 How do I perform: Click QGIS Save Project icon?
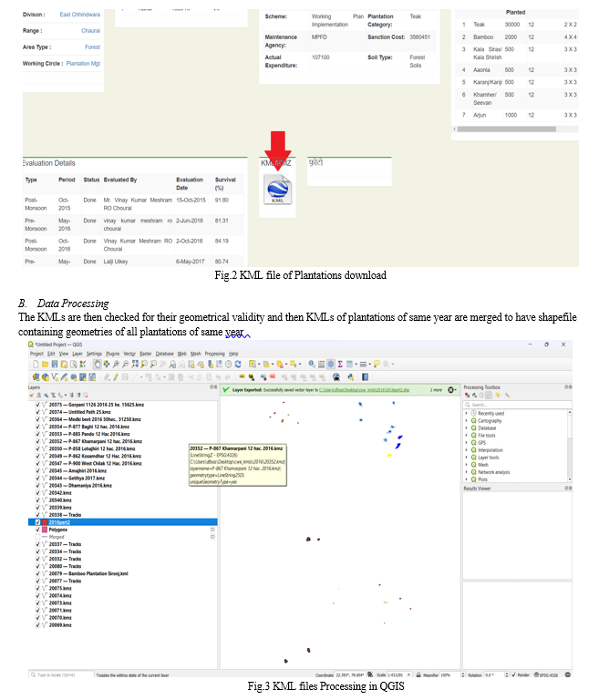tap(54, 365)
